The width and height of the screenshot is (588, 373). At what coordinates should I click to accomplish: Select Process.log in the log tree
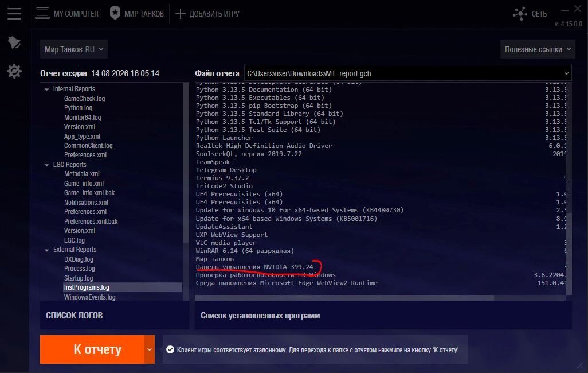tap(79, 268)
